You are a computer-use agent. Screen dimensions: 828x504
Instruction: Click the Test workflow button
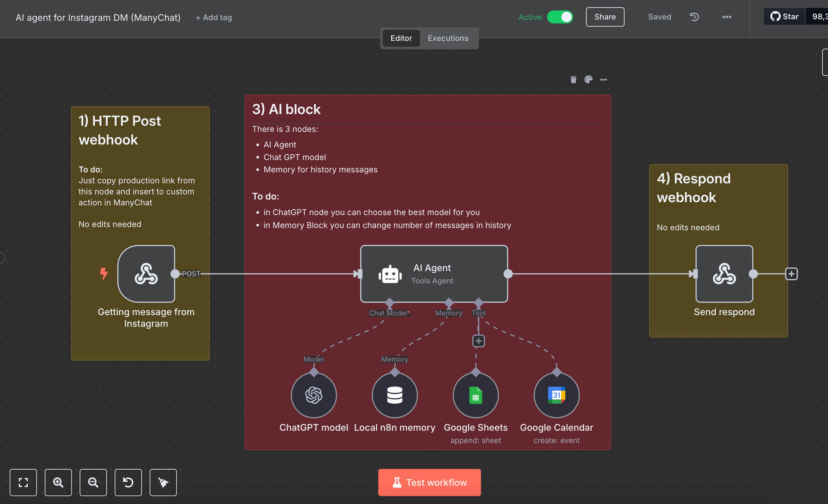[429, 482]
